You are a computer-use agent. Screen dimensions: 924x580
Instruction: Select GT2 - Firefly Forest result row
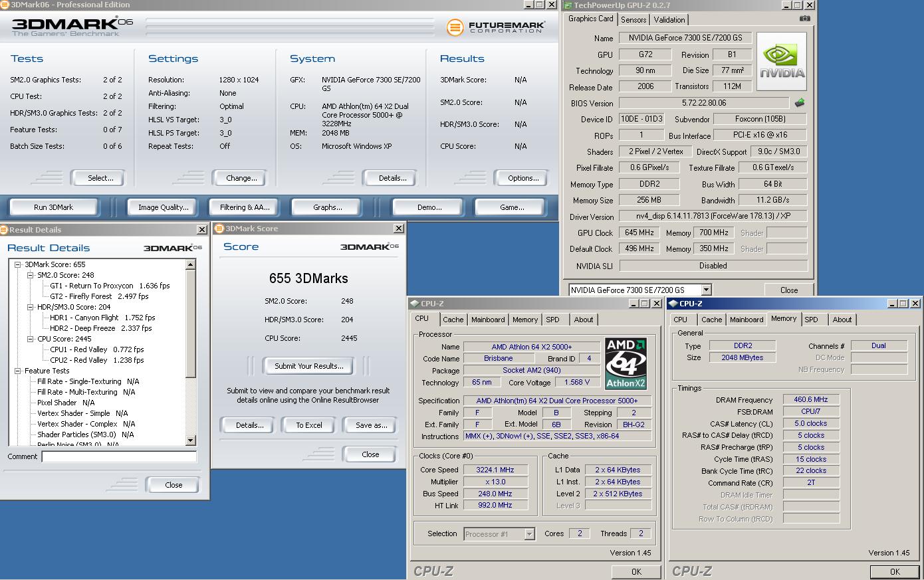pyautogui.click(x=99, y=296)
